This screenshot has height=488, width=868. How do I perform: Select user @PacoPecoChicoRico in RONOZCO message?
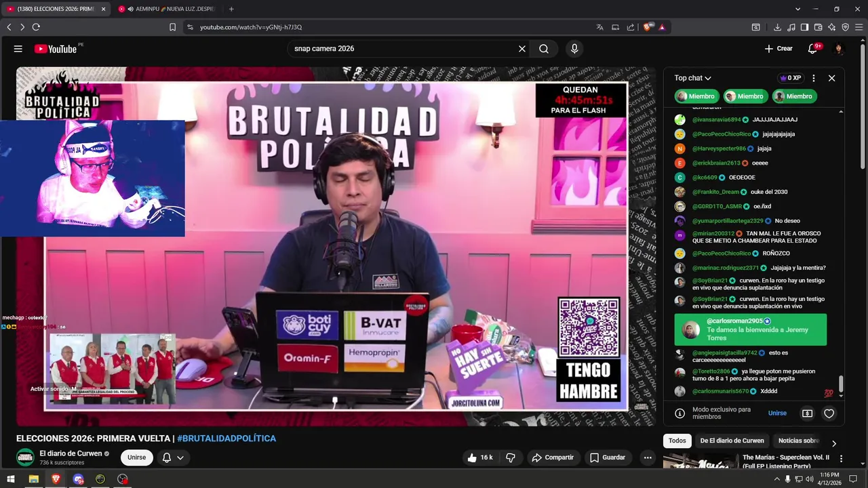pos(722,253)
